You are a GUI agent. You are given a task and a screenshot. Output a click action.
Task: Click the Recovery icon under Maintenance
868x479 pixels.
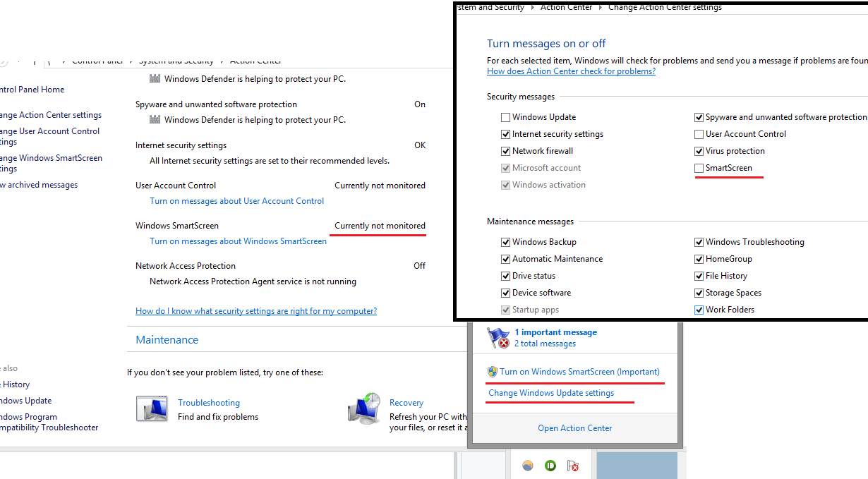point(365,410)
